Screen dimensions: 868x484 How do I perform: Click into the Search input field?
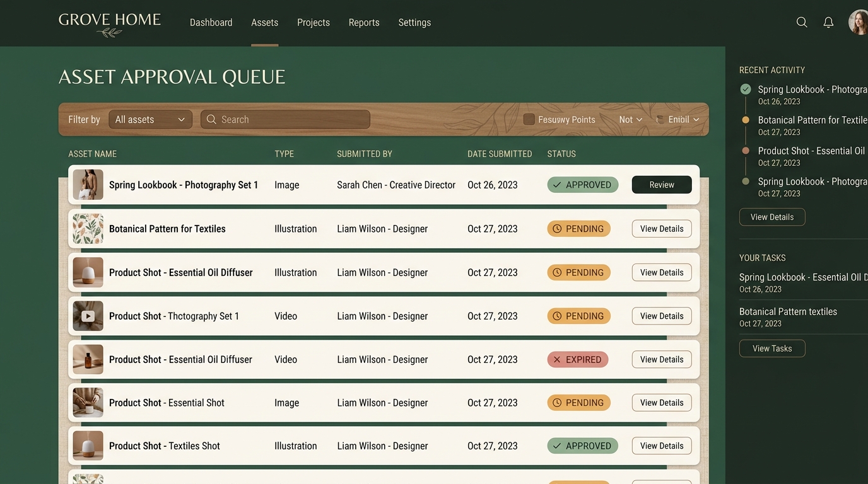click(285, 119)
